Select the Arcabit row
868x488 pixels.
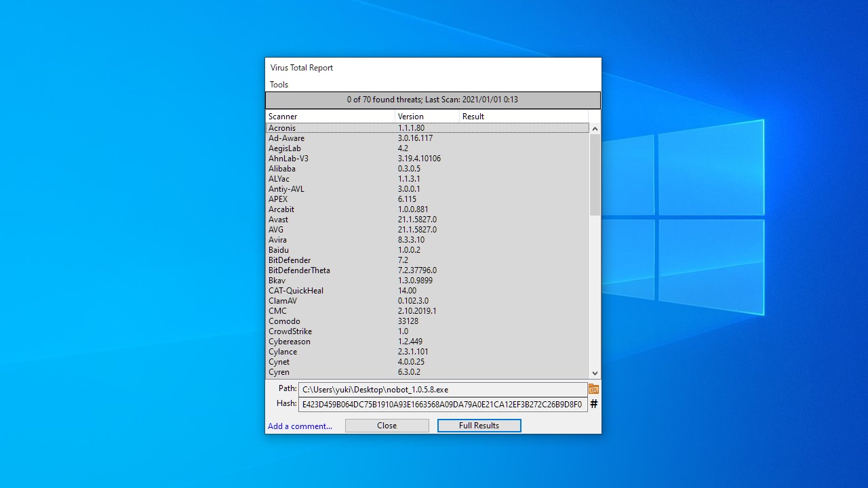(x=427, y=209)
